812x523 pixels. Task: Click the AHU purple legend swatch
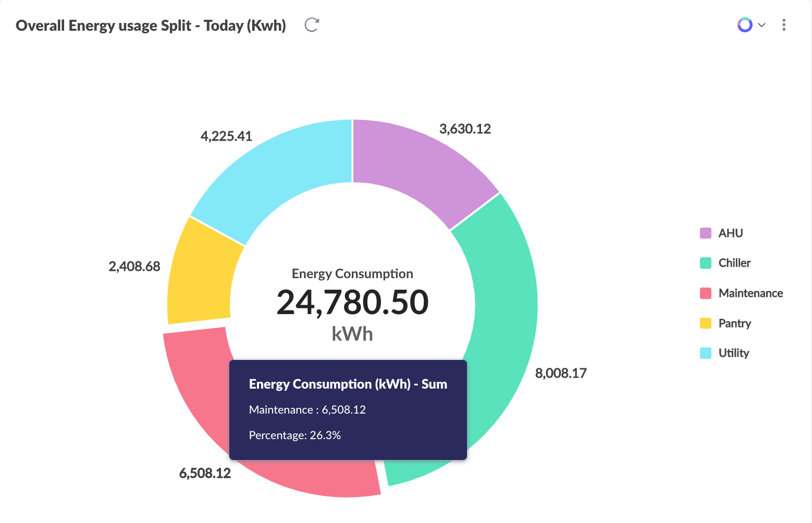tap(706, 233)
